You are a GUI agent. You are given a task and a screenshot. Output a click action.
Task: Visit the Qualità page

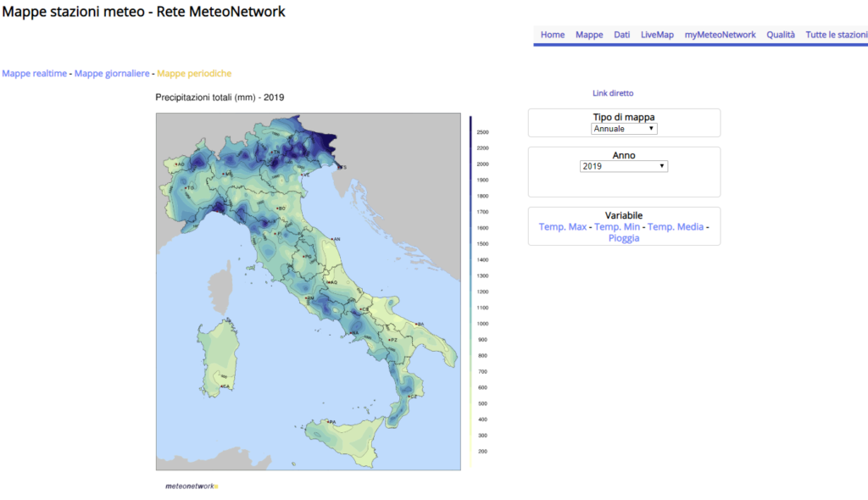(780, 34)
